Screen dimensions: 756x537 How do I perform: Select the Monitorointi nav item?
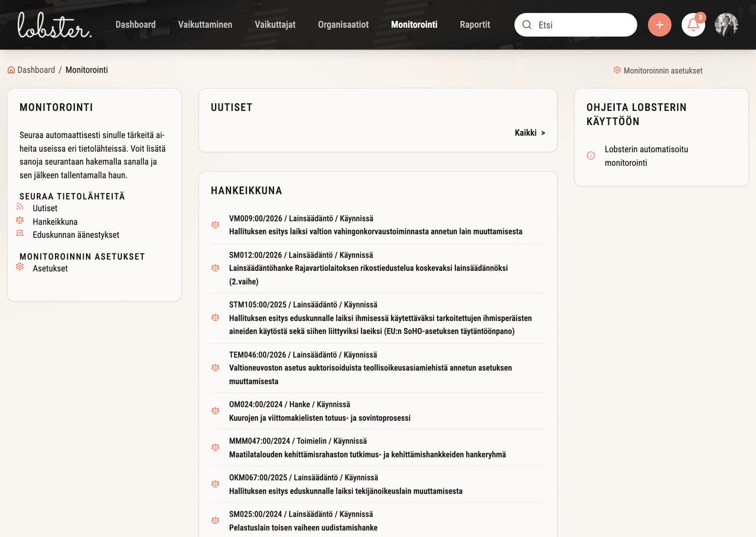click(414, 25)
